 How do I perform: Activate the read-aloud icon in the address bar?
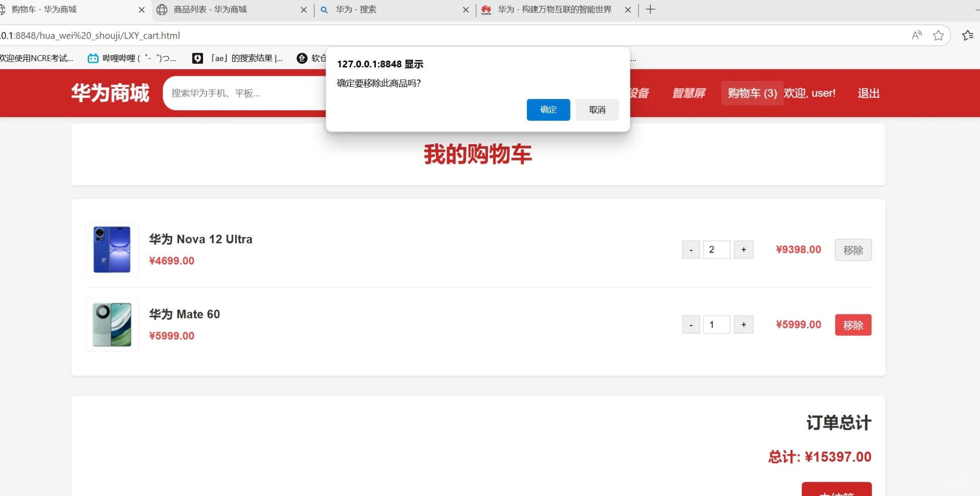click(x=916, y=35)
